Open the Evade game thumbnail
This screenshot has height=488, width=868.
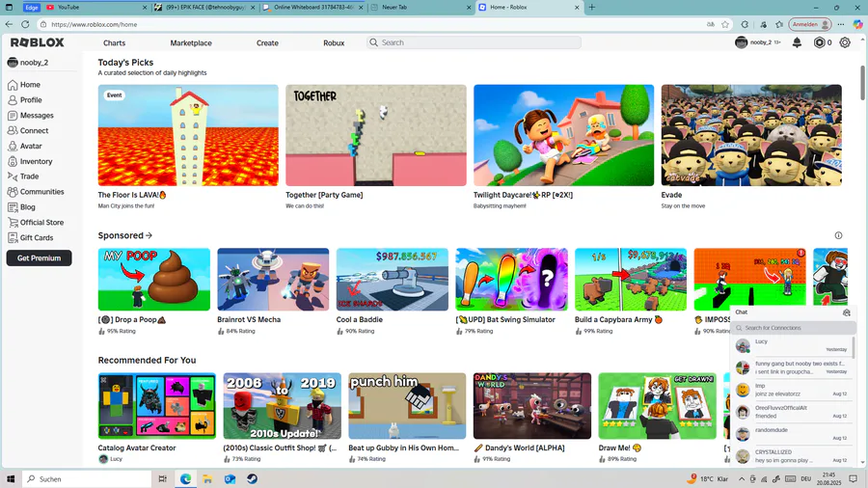click(x=751, y=135)
